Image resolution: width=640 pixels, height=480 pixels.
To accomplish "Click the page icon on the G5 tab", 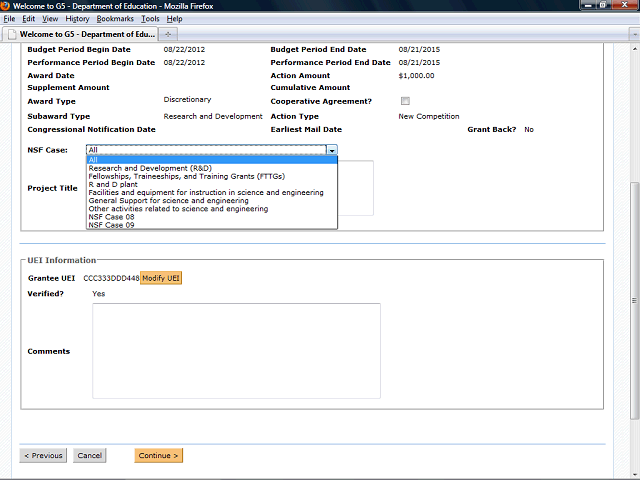I will 13,34.
